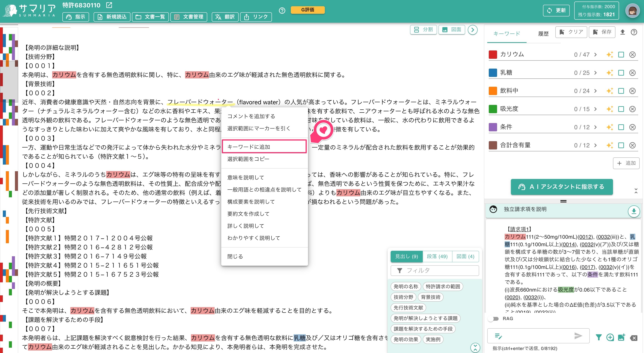Expand 吸光度 0/15 occurrences chevron

point(595,109)
